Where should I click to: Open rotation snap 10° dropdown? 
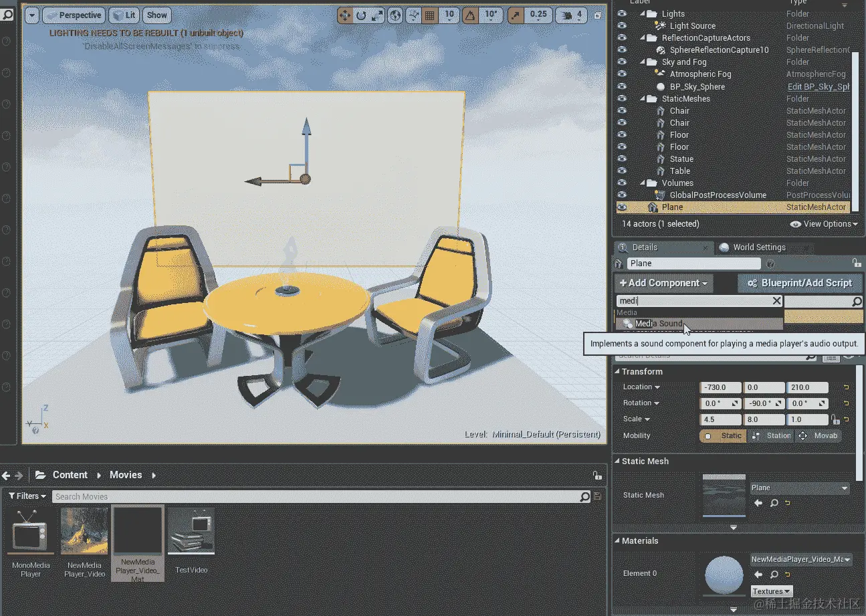pyautogui.click(x=491, y=15)
